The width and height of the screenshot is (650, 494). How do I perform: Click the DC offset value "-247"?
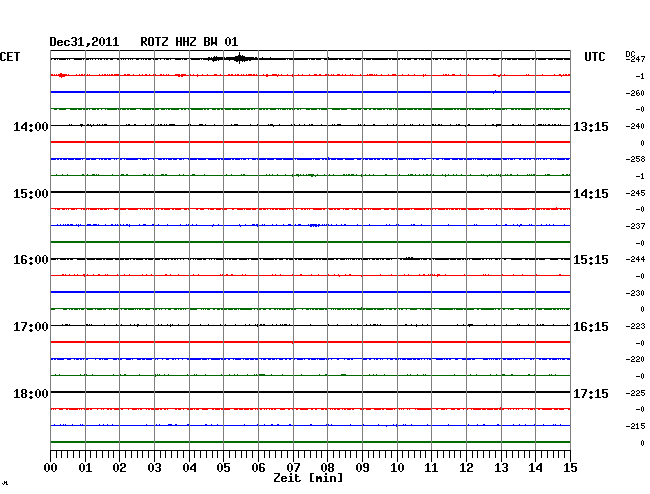[635, 60]
